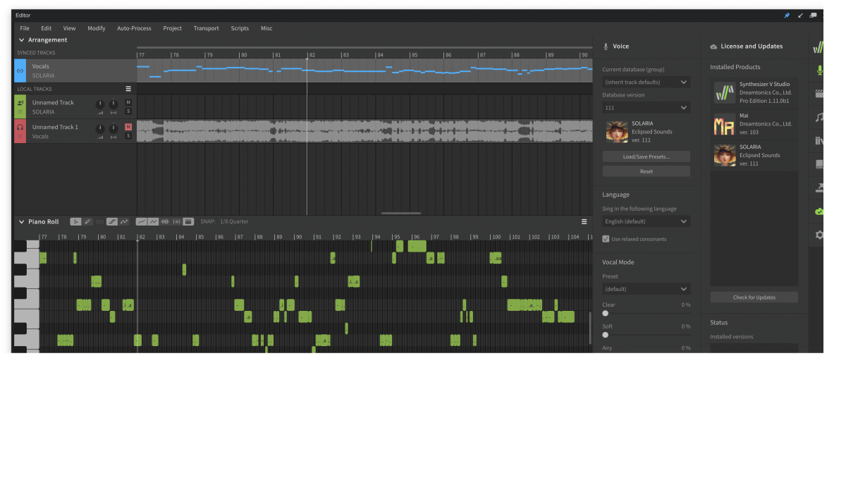Click the link icon on synced Vocals track

point(20,71)
